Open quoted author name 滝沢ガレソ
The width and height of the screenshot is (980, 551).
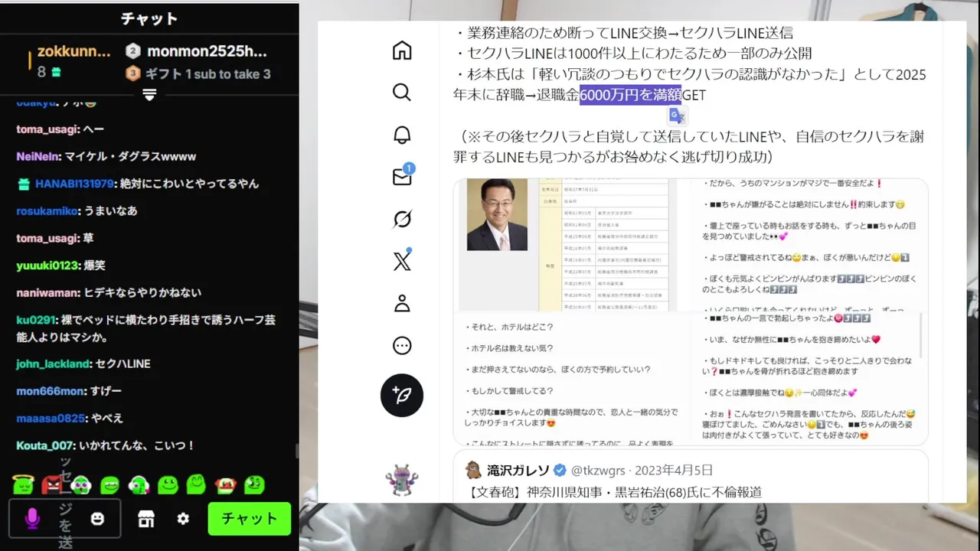(518, 470)
